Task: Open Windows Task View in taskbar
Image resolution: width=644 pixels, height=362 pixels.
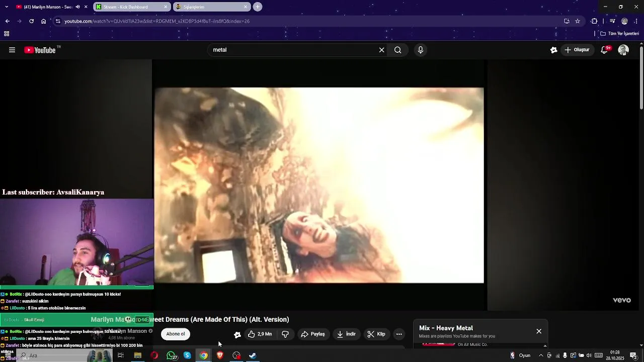Action: pyautogui.click(x=121, y=355)
